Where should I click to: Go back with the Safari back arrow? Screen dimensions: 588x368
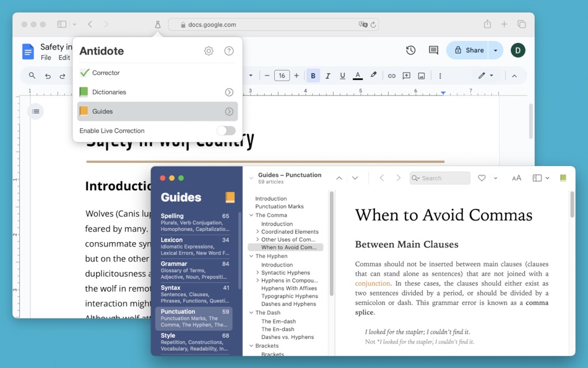tap(90, 24)
